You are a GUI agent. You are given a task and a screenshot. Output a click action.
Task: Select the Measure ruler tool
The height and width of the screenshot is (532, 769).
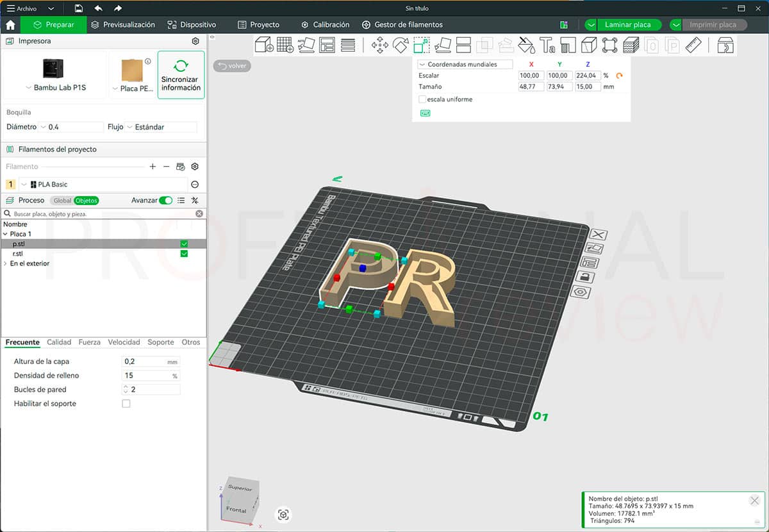[x=693, y=45]
